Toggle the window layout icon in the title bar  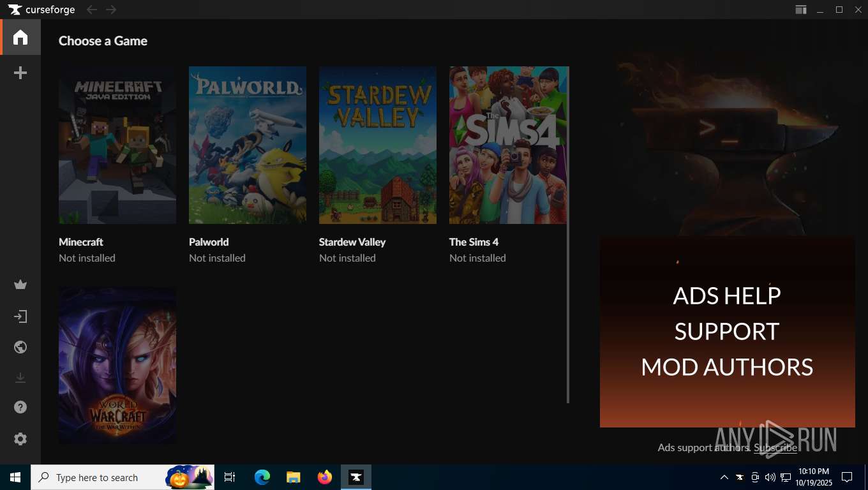800,10
